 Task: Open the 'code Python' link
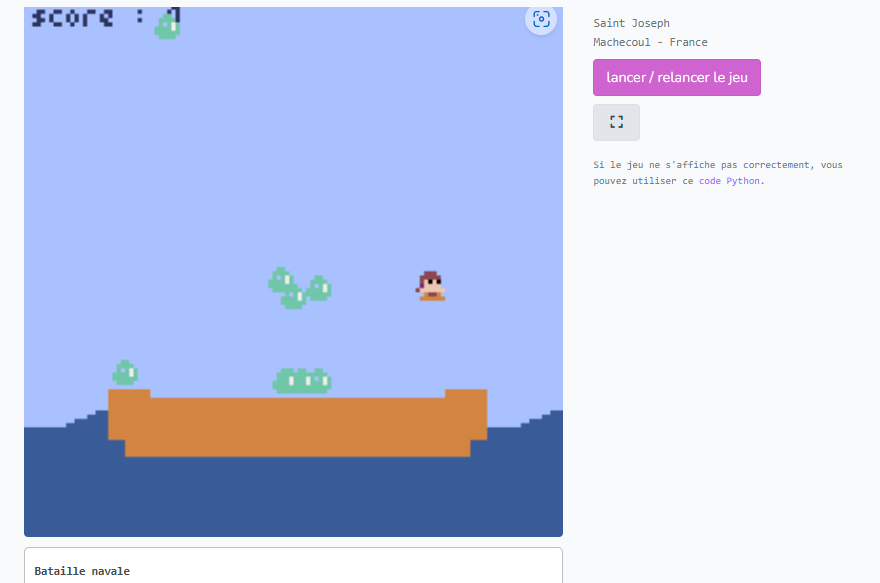(x=729, y=181)
